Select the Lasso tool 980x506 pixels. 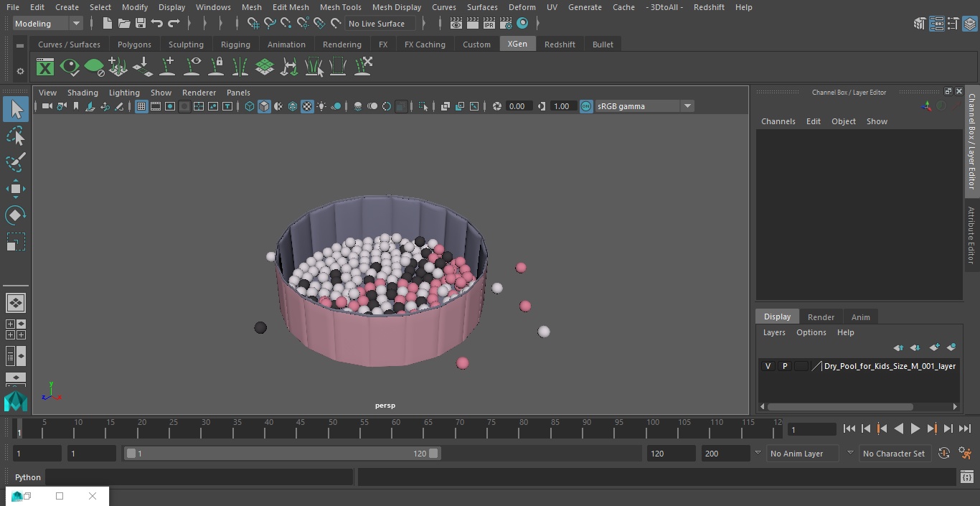click(x=16, y=136)
